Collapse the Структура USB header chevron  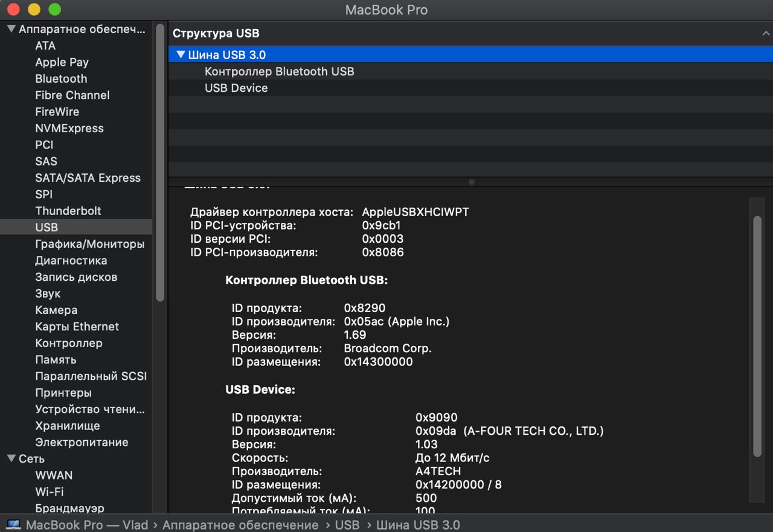[766, 34]
